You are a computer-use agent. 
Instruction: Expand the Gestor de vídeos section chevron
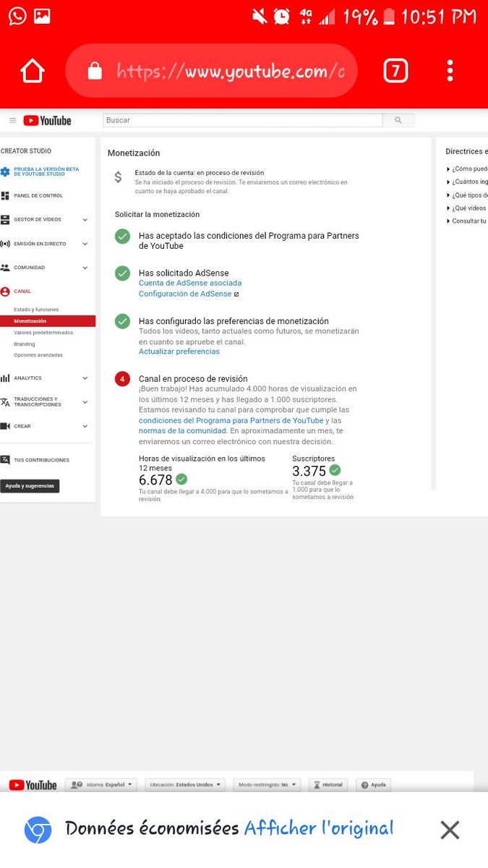tap(85, 220)
